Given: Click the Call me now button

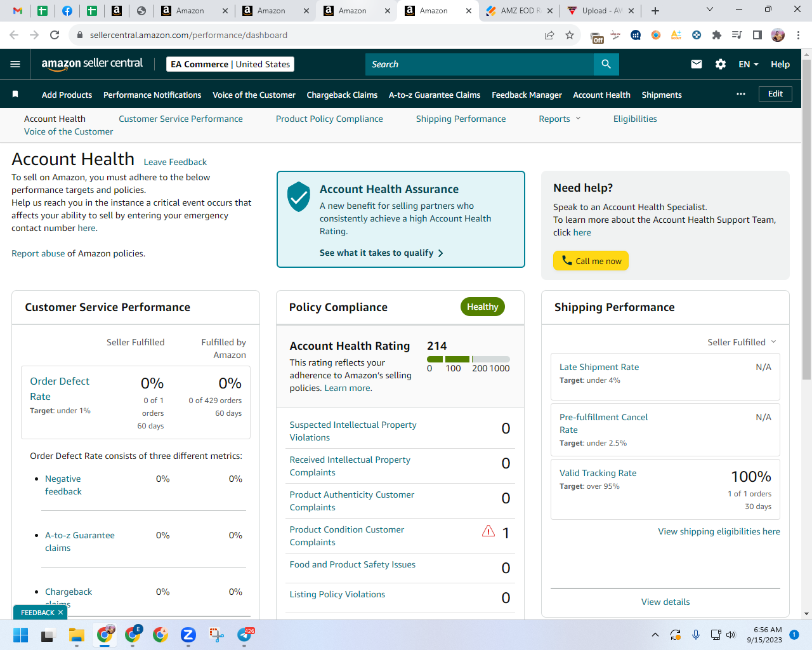Looking at the screenshot, I should point(591,261).
